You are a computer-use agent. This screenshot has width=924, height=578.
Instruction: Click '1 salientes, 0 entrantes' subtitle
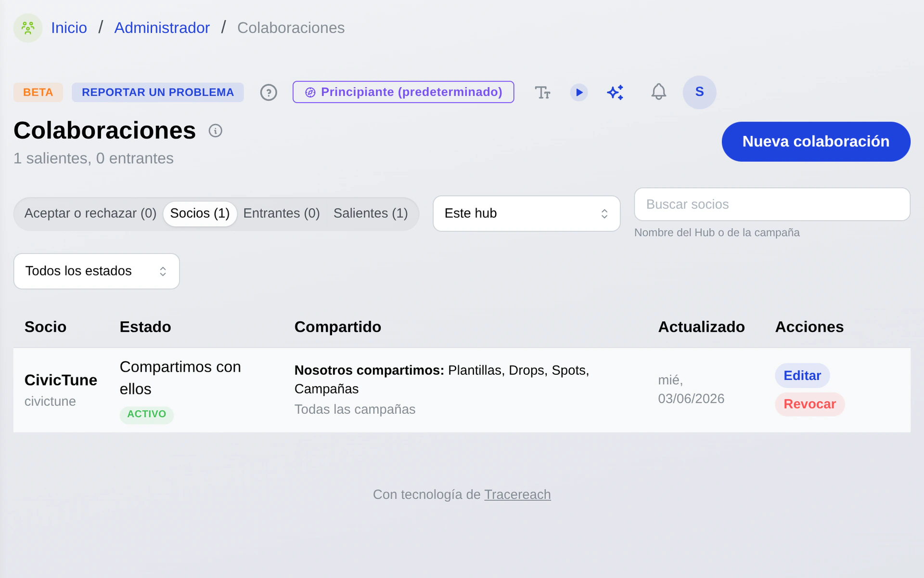(x=93, y=158)
